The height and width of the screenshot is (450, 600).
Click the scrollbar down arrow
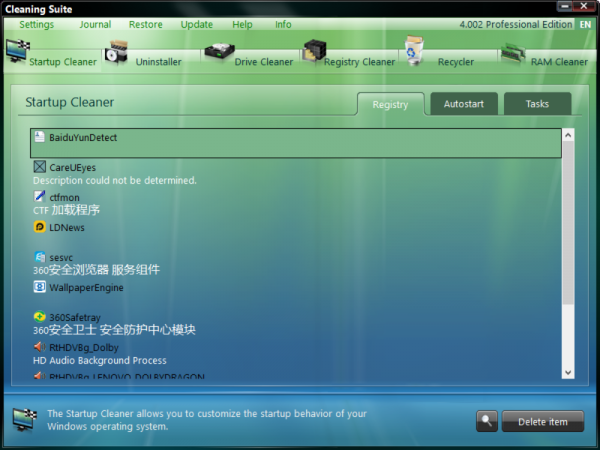click(568, 372)
